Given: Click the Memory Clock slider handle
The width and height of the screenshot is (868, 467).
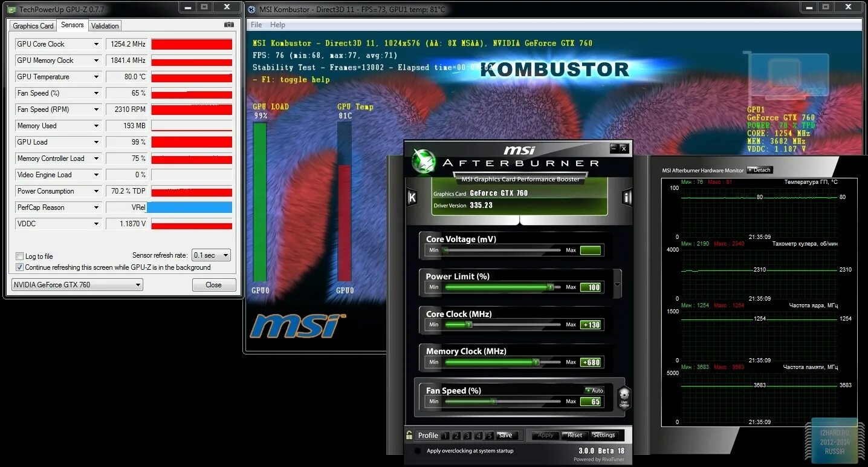Looking at the screenshot, I should pos(536,362).
